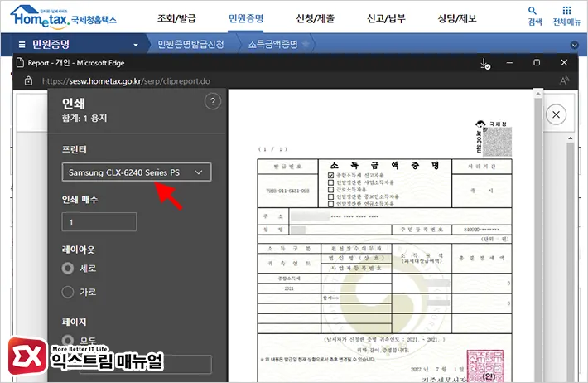Click the 프린터 section label
The height and width of the screenshot is (383, 588).
(75, 149)
